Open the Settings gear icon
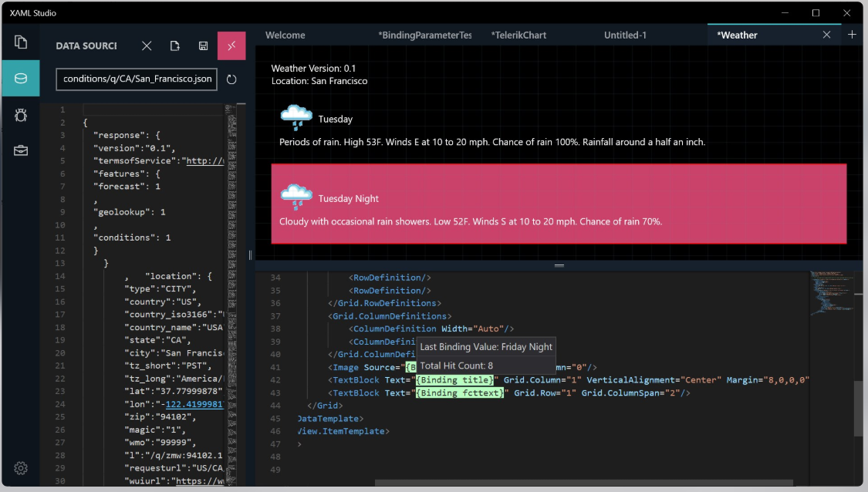The image size is (868, 492). click(x=21, y=468)
